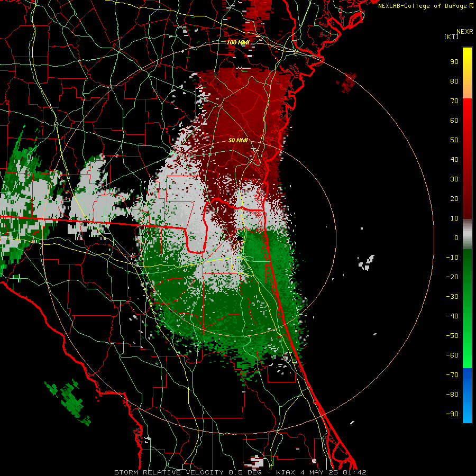Screen dimensions: 476x476
Task: Click the 4 MAY 25 date text
Action: [x=320, y=472]
